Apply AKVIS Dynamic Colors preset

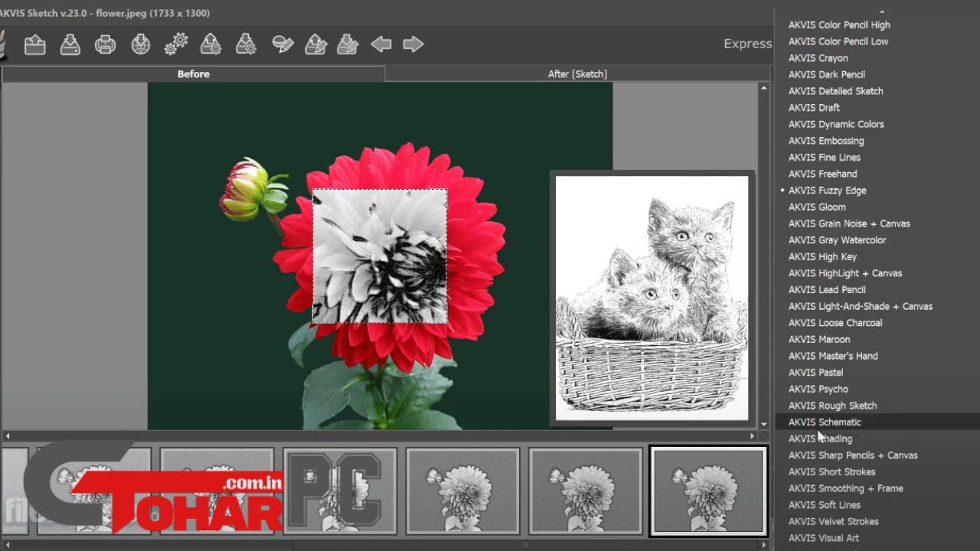click(x=836, y=124)
